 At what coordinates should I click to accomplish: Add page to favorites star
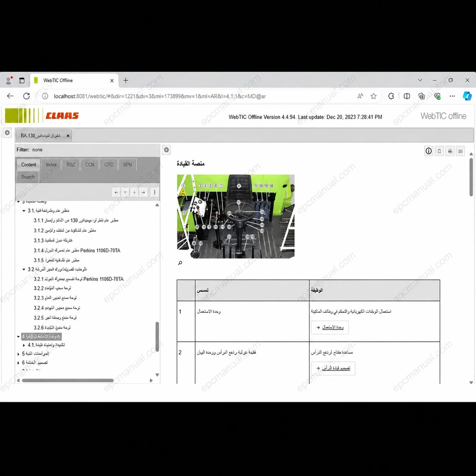pyautogui.click(x=373, y=96)
